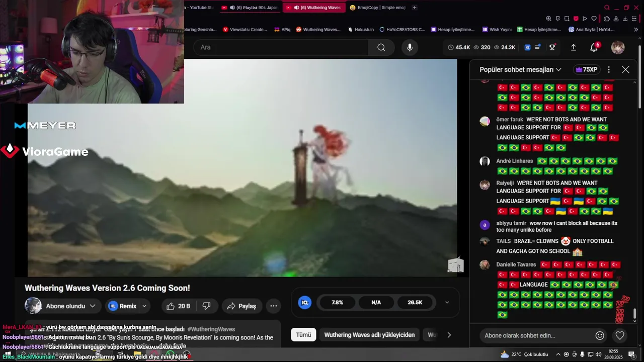Activate voice search microphone icon

point(410,47)
